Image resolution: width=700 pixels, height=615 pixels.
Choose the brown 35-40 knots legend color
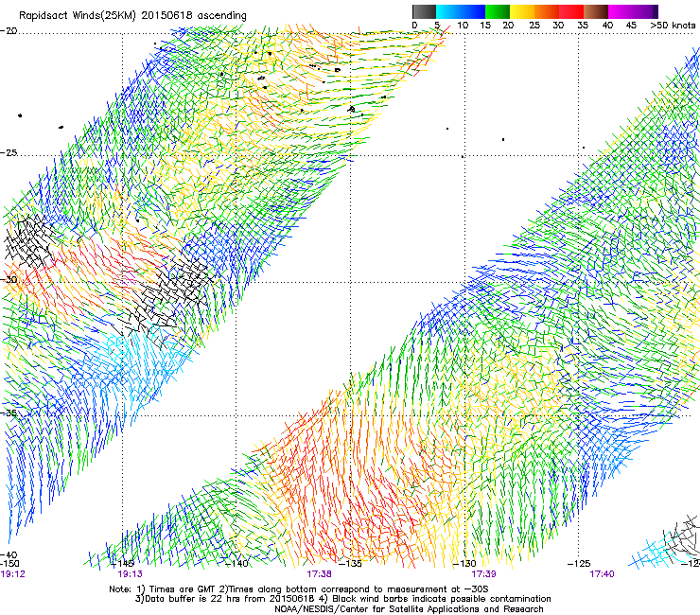point(596,11)
